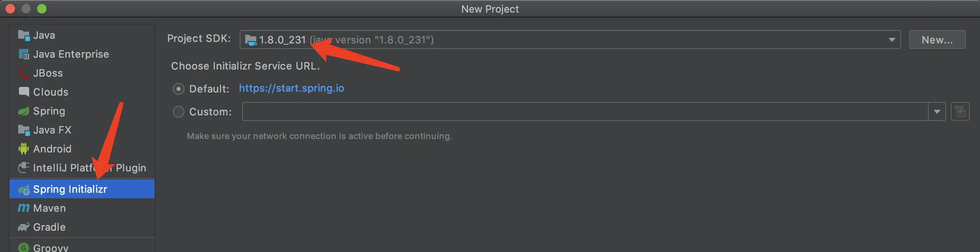Screen dimensions: 980x252
Task: Choose Java FX project type
Action: tap(52, 130)
